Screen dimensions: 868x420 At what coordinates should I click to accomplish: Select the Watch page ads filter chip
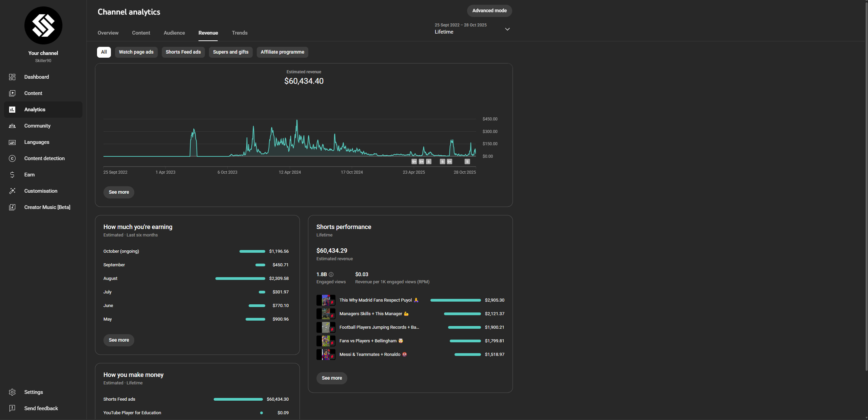click(x=136, y=52)
